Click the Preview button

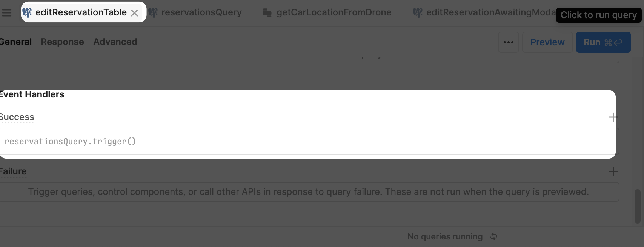[x=547, y=42]
